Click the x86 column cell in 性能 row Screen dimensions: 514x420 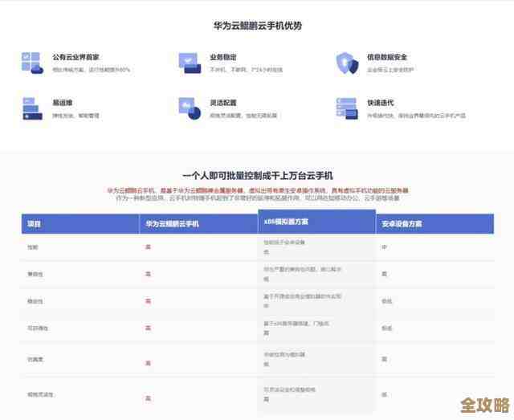tap(316, 247)
